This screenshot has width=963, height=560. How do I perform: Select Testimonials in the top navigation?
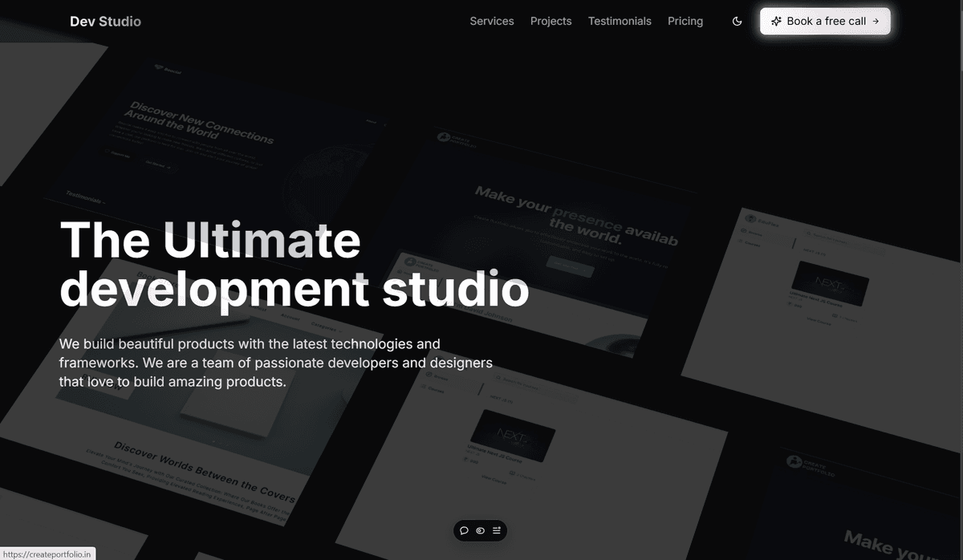pyautogui.click(x=620, y=21)
